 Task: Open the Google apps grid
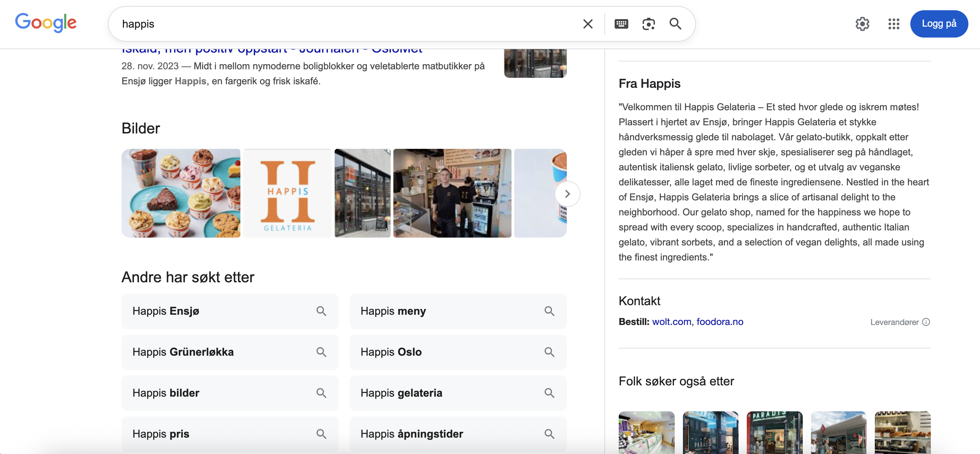(893, 24)
